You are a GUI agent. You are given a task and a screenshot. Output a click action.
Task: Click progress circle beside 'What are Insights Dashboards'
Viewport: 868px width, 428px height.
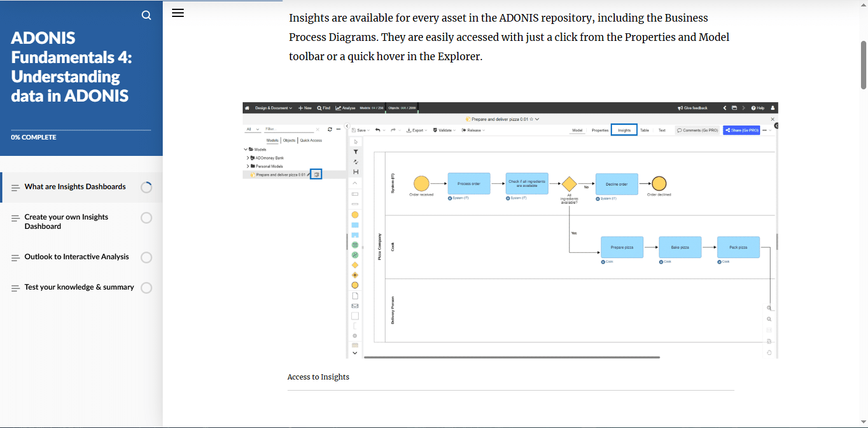pyautogui.click(x=146, y=187)
